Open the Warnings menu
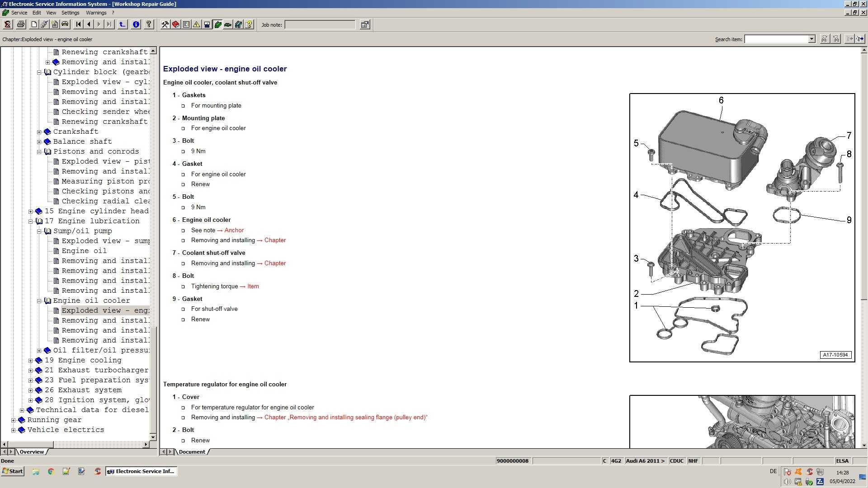The height and width of the screenshot is (488, 868). [x=96, y=13]
